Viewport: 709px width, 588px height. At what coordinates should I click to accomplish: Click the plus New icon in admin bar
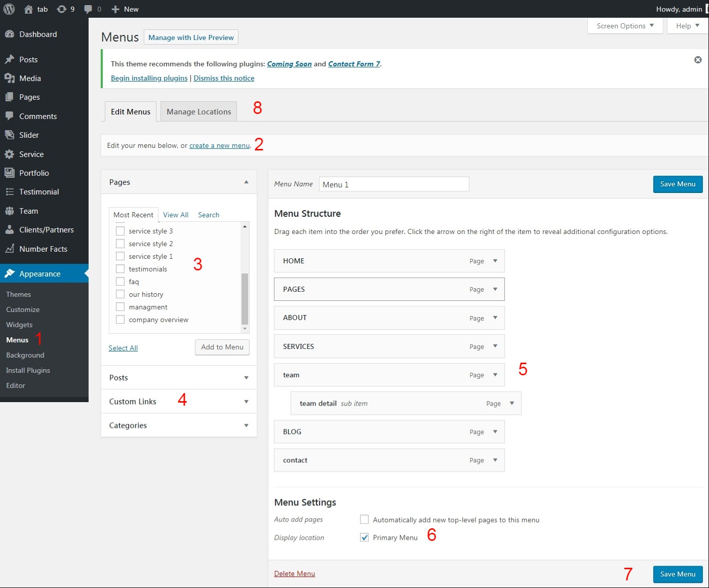click(x=115, y=9)
